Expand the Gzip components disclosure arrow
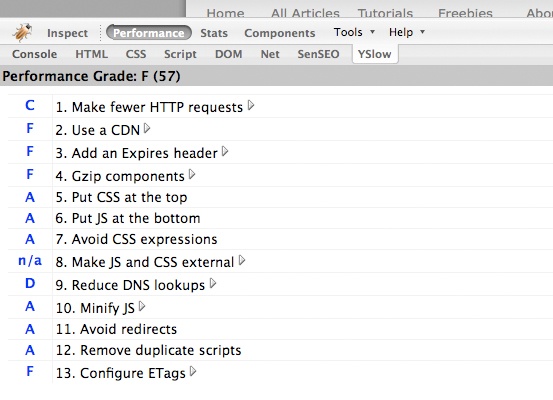 pyautogui.click(x=192, y=174)
